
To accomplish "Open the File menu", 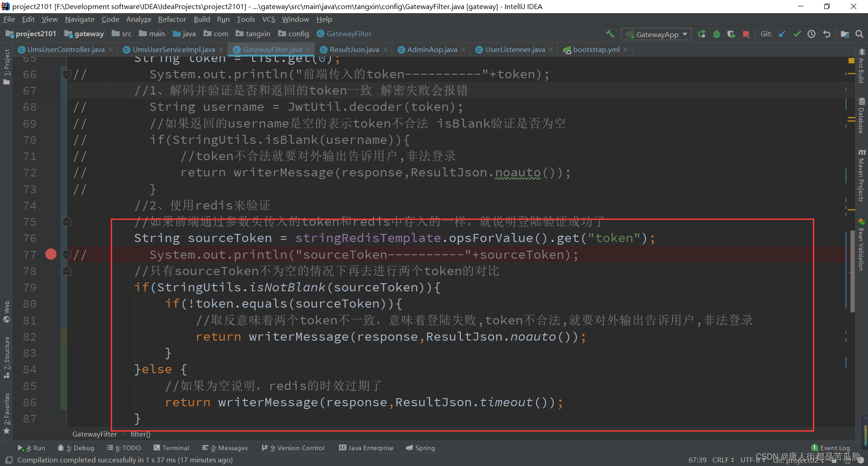I will 9,19.
